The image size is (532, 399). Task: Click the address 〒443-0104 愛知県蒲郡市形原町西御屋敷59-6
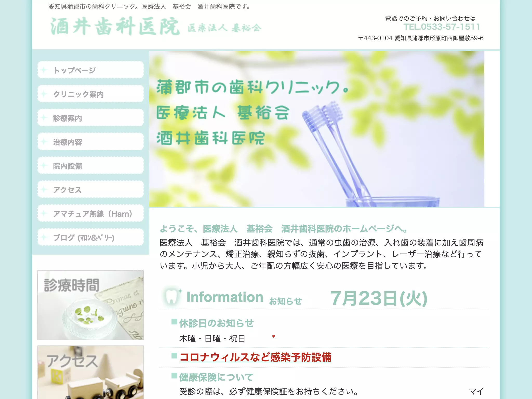[421, 38]
